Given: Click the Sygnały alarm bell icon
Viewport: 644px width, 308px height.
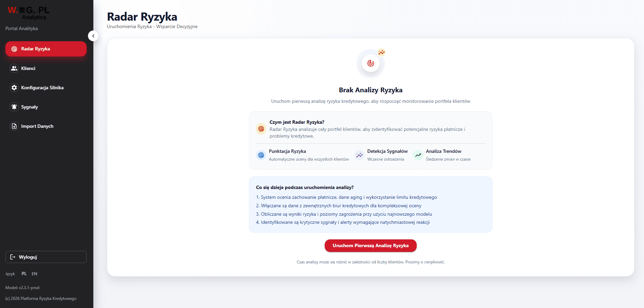Looking at the screenshot, I should click(14, 107).
